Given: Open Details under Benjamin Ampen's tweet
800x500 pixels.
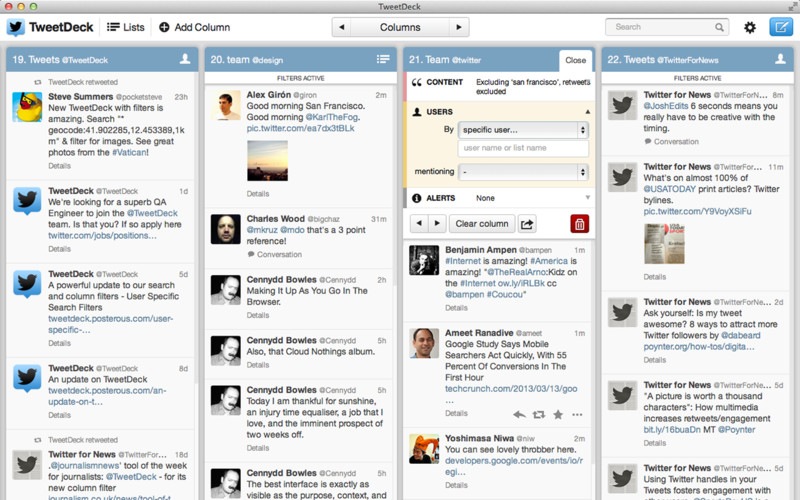Looking at the screenshot, I should 456,308.
